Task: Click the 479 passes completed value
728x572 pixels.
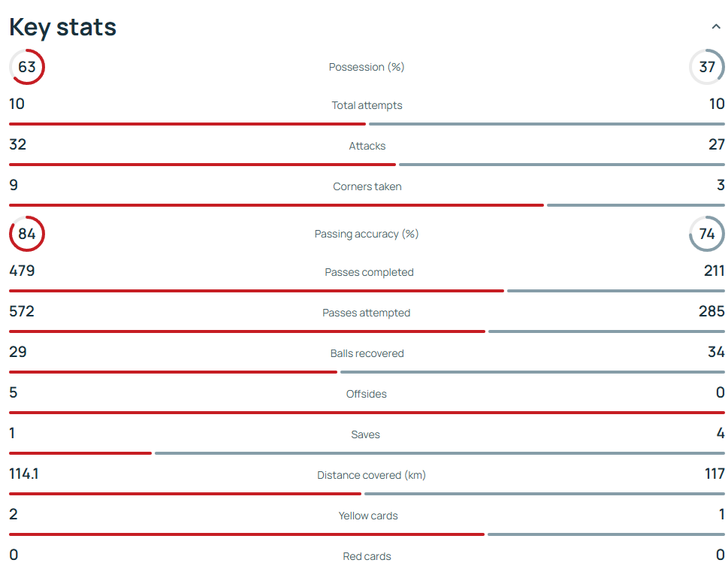Action: [22, 271]
